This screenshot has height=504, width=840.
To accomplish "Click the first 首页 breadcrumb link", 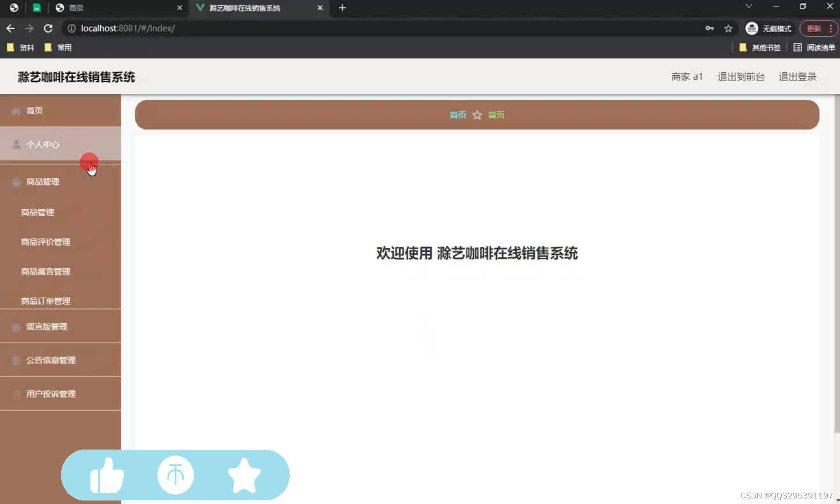I will [458, 115].
